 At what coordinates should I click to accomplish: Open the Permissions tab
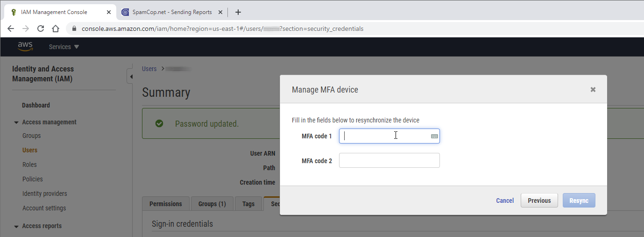coord(165,204)
